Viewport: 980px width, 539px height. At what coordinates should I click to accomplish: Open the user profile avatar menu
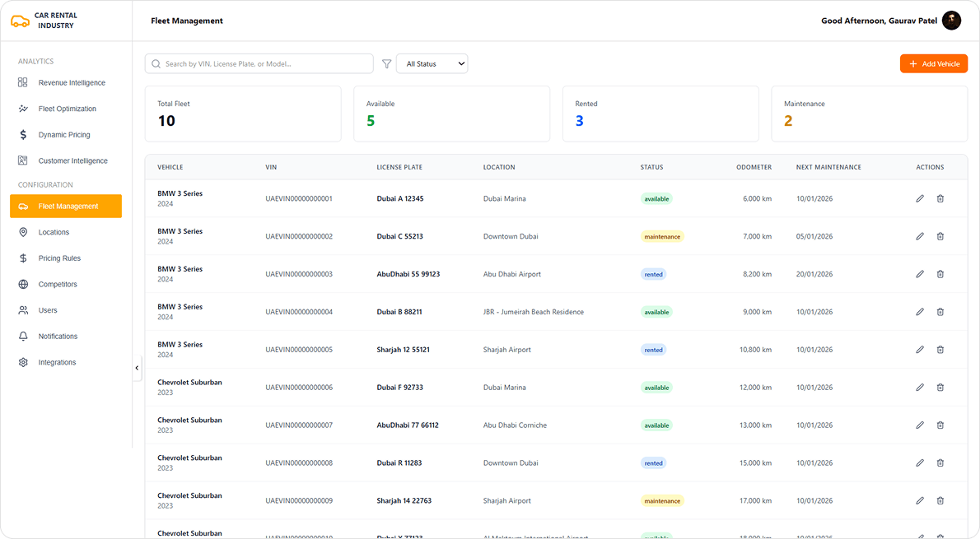[951, 20]
